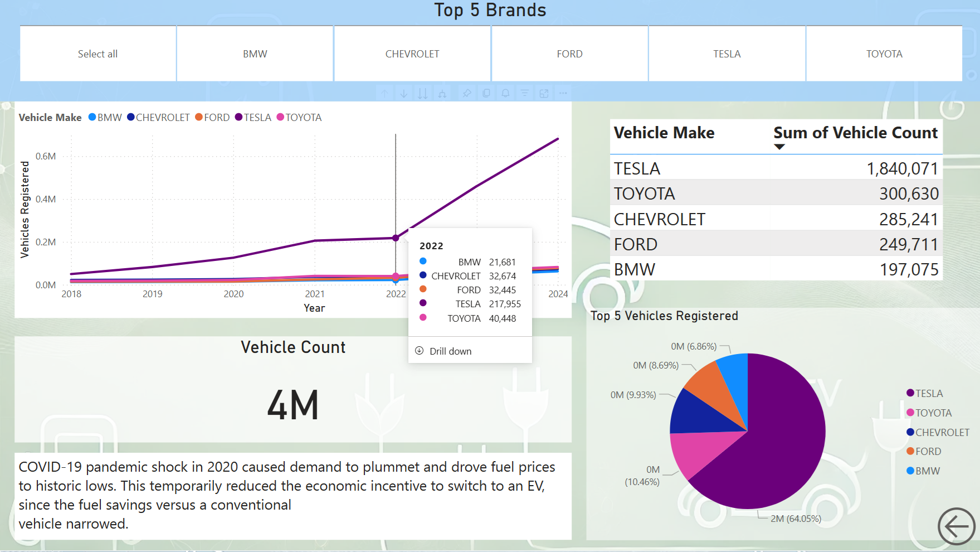Filter by TESLA slicer tile

(727, 54)
